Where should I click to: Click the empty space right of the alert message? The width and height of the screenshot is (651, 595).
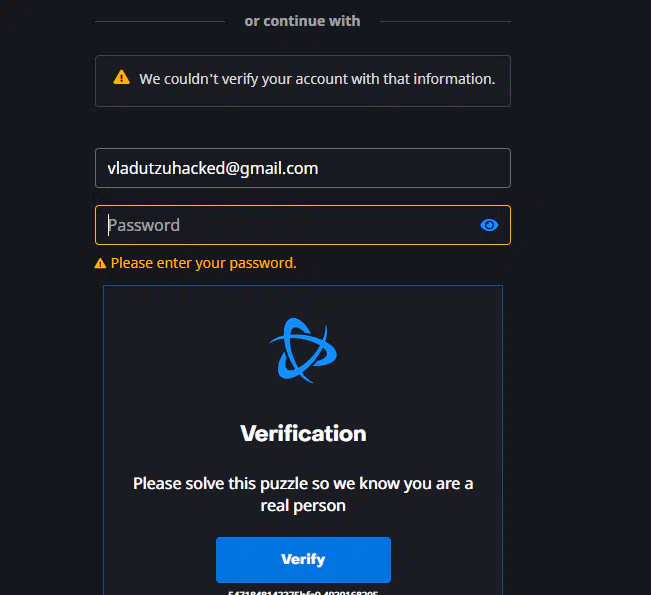(x=503, y=79)
